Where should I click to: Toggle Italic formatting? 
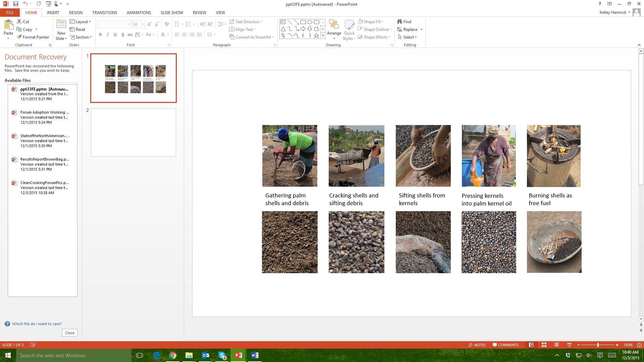click(x=108, y=35)
